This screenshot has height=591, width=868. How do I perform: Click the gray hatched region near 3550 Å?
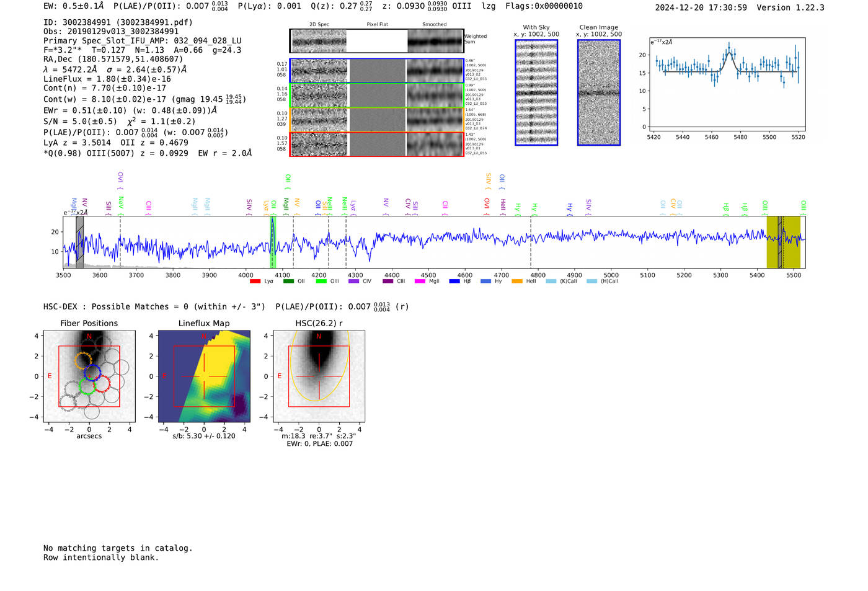(79, 242)
